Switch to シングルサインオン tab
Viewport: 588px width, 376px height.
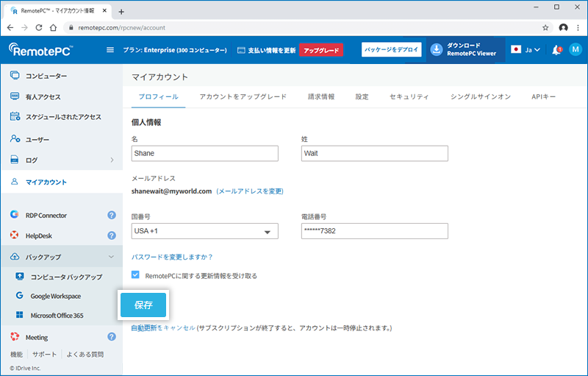point(481,97)
